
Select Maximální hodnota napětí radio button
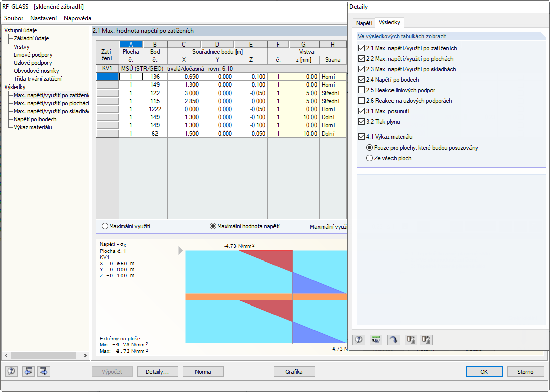(x=213, y=226)
